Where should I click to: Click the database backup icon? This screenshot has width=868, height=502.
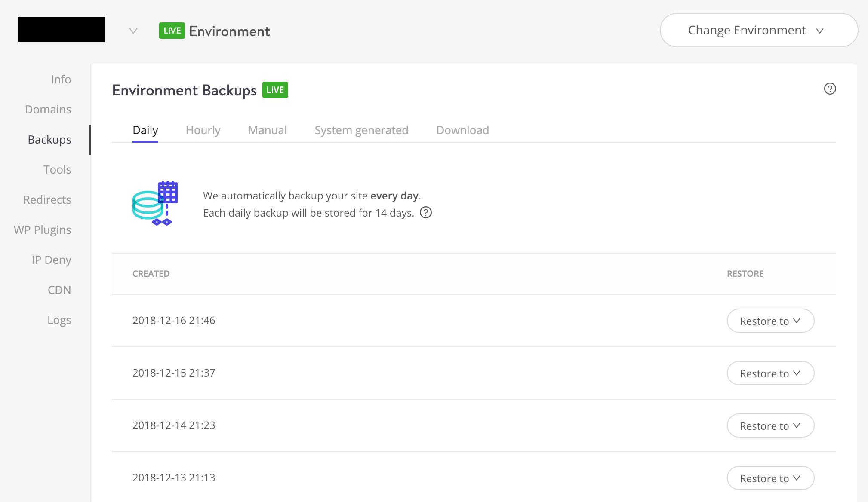point(155,203)
